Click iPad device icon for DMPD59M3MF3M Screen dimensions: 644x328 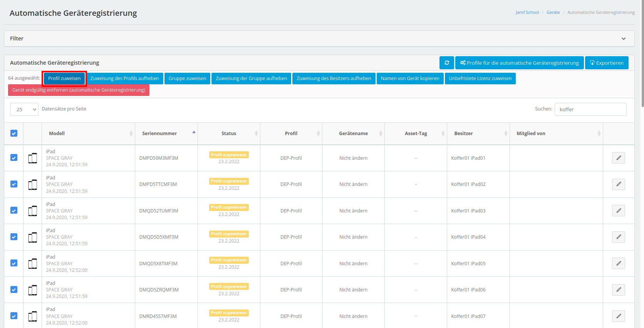[x=33, y=158]
